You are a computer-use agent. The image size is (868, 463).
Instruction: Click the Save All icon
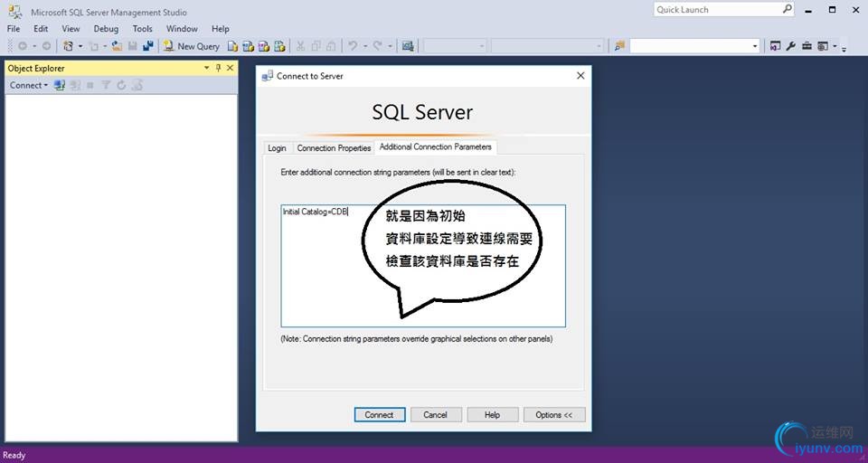(147, 46)
